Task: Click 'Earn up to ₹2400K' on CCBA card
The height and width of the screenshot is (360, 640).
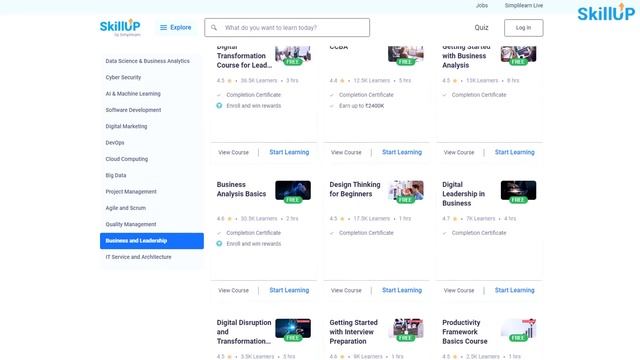Action: click(x=361, y=106)
